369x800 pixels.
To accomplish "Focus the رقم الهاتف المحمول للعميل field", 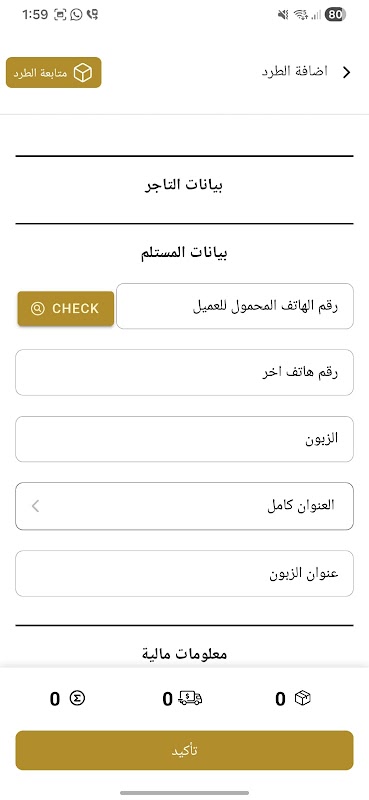I will click(x=235, y=306).
